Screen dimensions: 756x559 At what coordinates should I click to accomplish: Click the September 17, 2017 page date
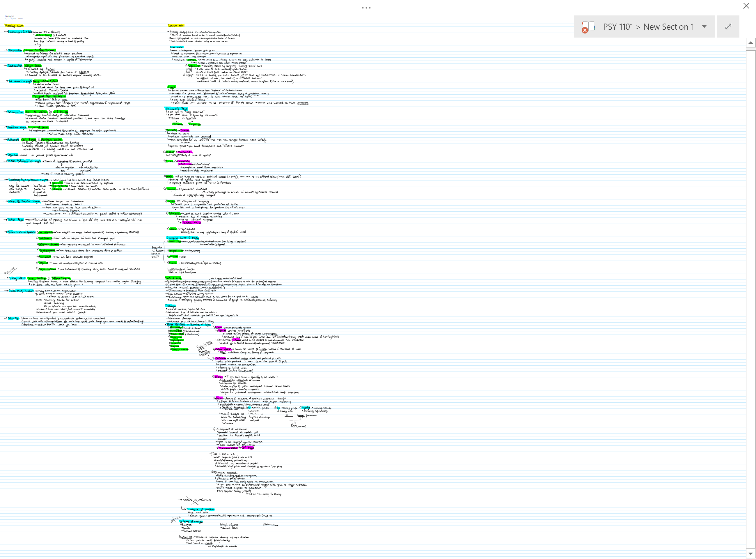click(10, 19)
